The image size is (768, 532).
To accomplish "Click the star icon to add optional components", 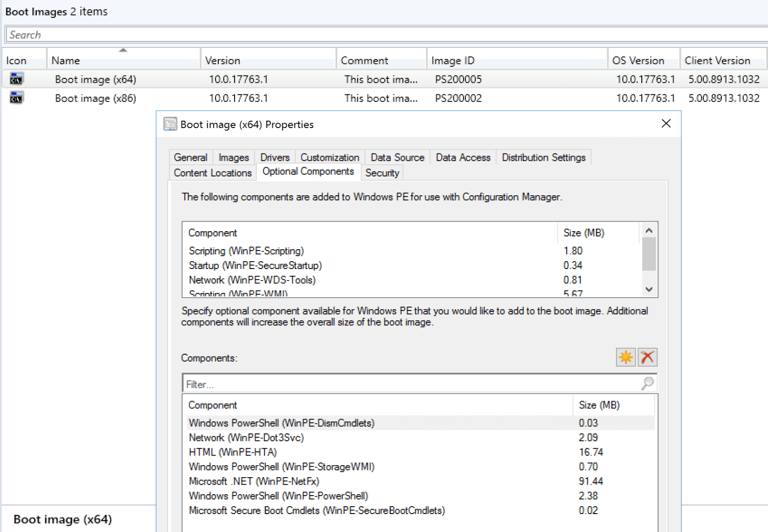I will (x=625, y=357).
